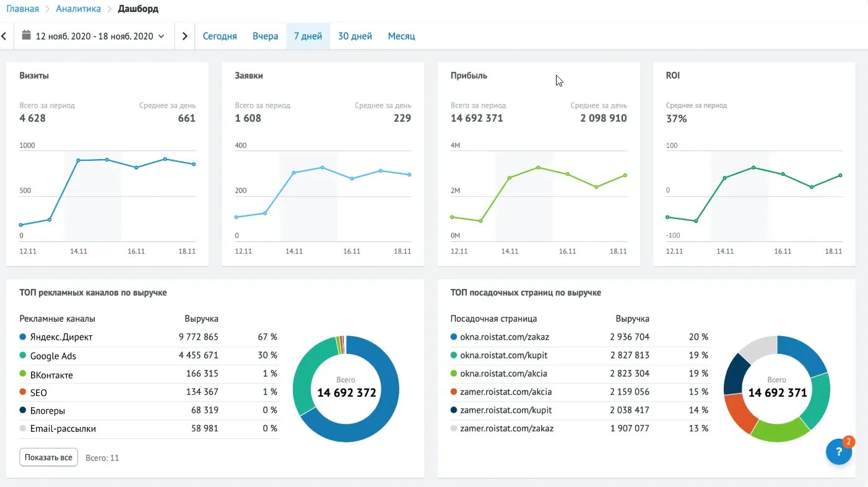The width and height of the screenshot is (868, 487).
Task: Click the Визиты card title
Action: click(x=34, y=75)
